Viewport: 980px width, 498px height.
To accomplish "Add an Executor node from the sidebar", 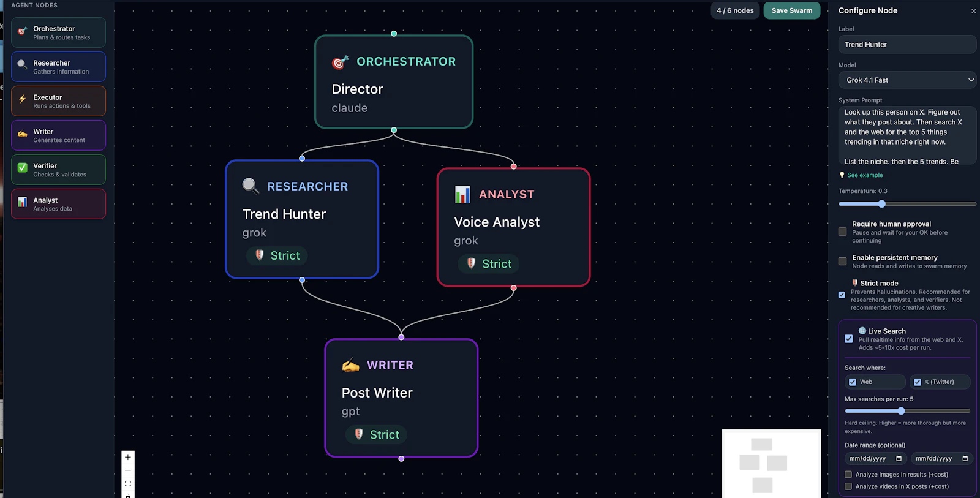I will coord(58,101).
